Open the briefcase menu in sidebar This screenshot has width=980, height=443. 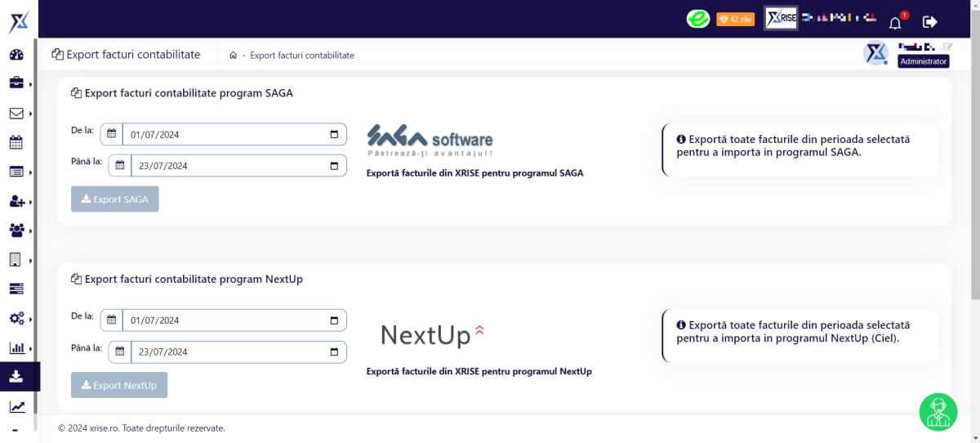[x=16, y=83]
